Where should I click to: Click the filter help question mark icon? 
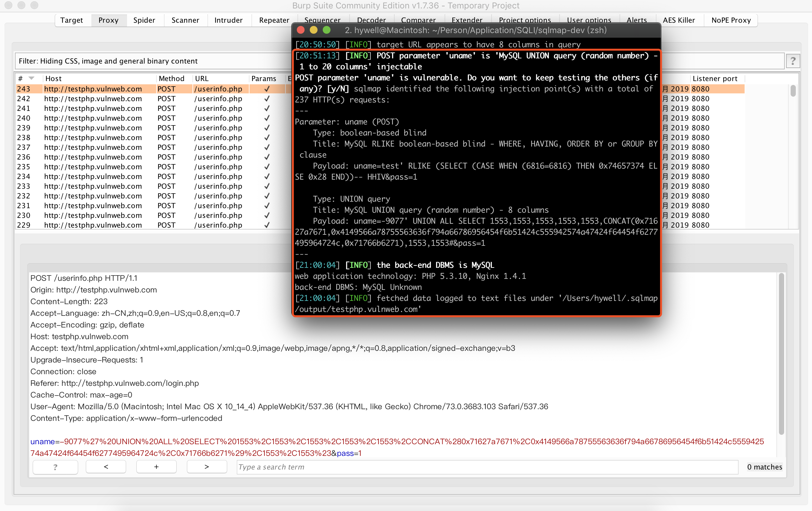click(793, 61)
